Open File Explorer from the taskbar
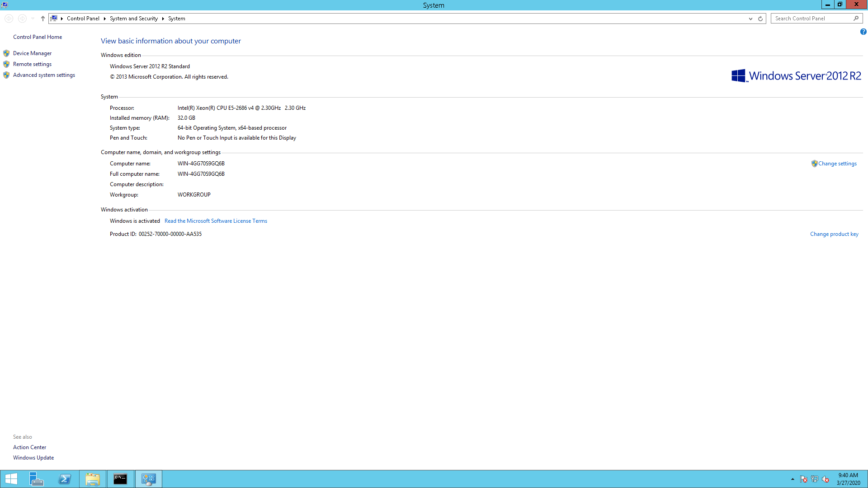 [x=93, y=479]
